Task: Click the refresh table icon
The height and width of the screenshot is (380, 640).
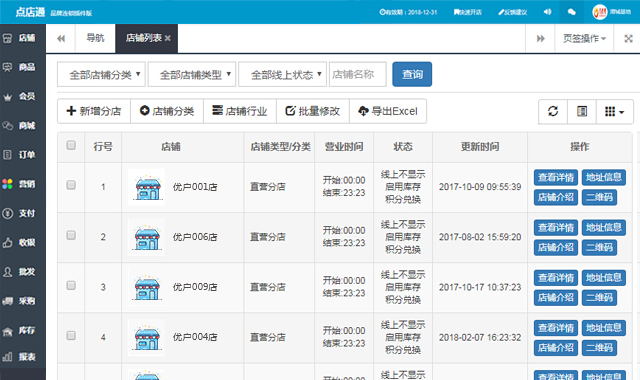Action: (553, 111)
